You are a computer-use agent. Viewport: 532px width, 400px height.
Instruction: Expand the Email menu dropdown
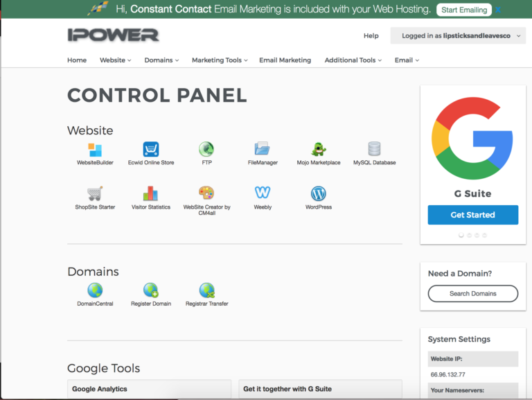coord(407,60)
